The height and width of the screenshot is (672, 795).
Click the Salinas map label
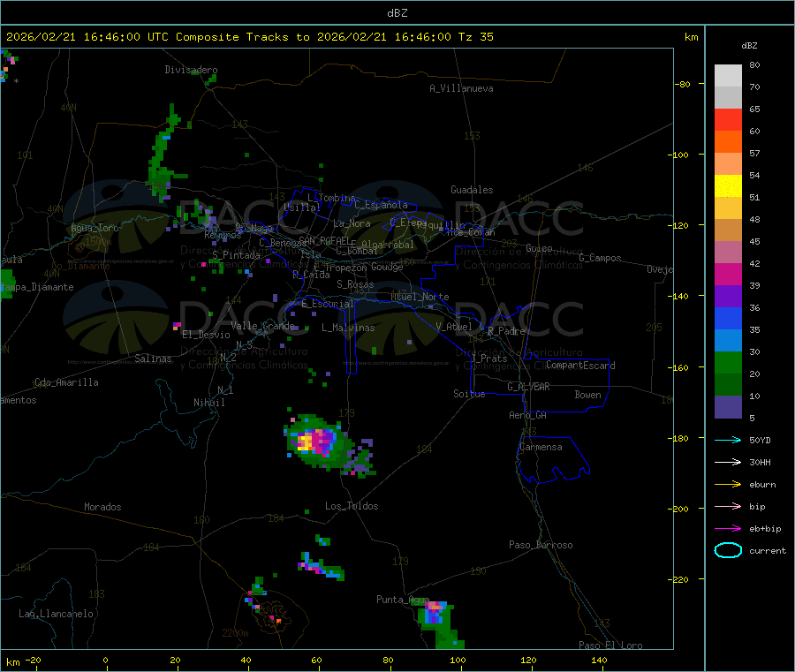point(153,359)
